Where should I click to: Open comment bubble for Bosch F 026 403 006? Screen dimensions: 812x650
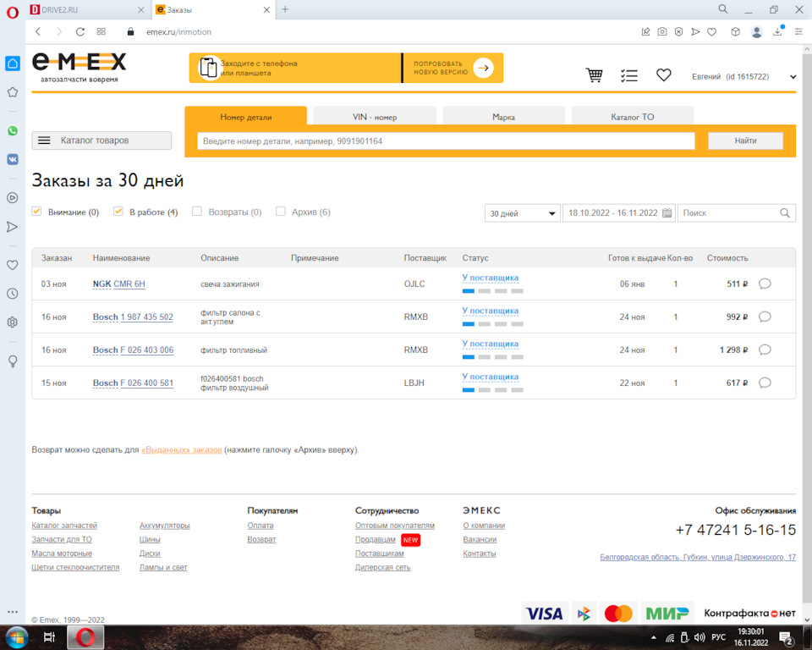coord(765,350)
